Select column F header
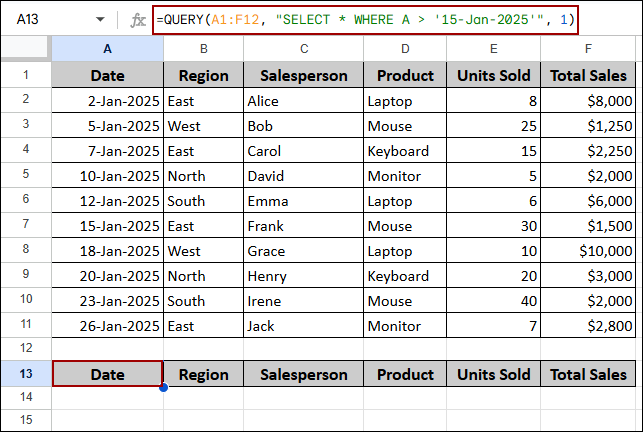643x432 pixels. pos(588,49)
